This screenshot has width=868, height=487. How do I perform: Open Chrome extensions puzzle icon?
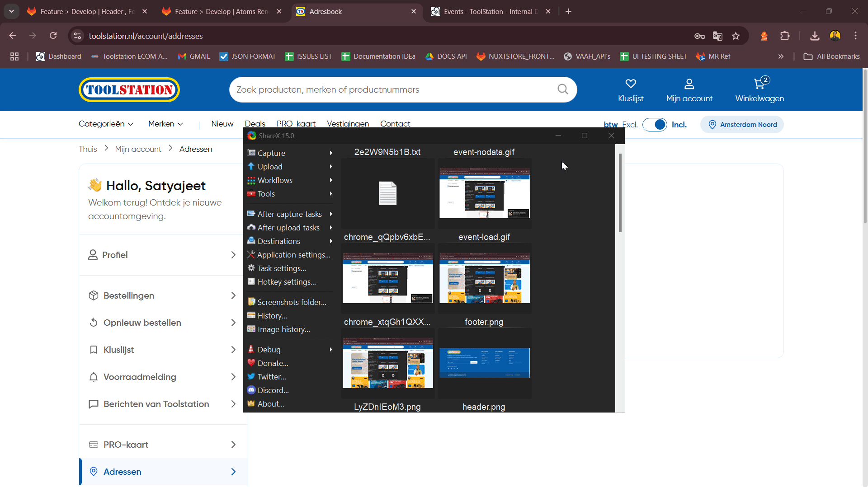click(x=785, y=36)
